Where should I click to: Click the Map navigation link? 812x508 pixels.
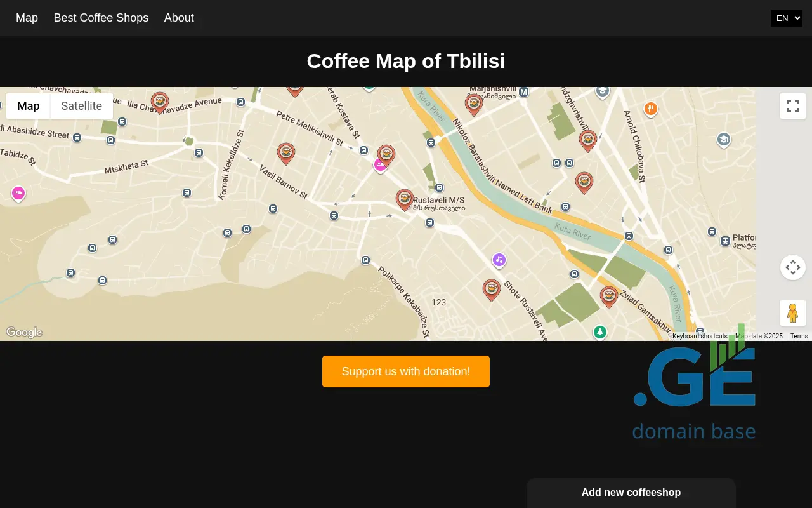27,18
